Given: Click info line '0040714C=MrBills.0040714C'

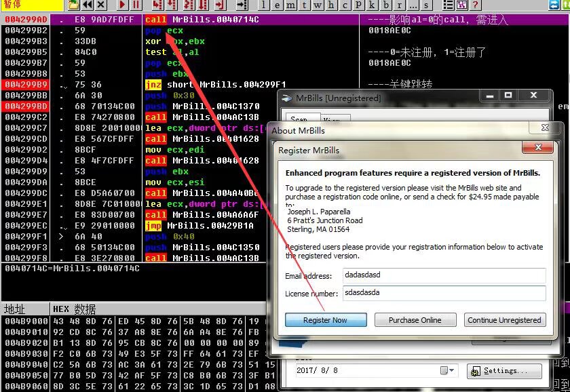Looking at the screenshot, I should coord(73,269).
